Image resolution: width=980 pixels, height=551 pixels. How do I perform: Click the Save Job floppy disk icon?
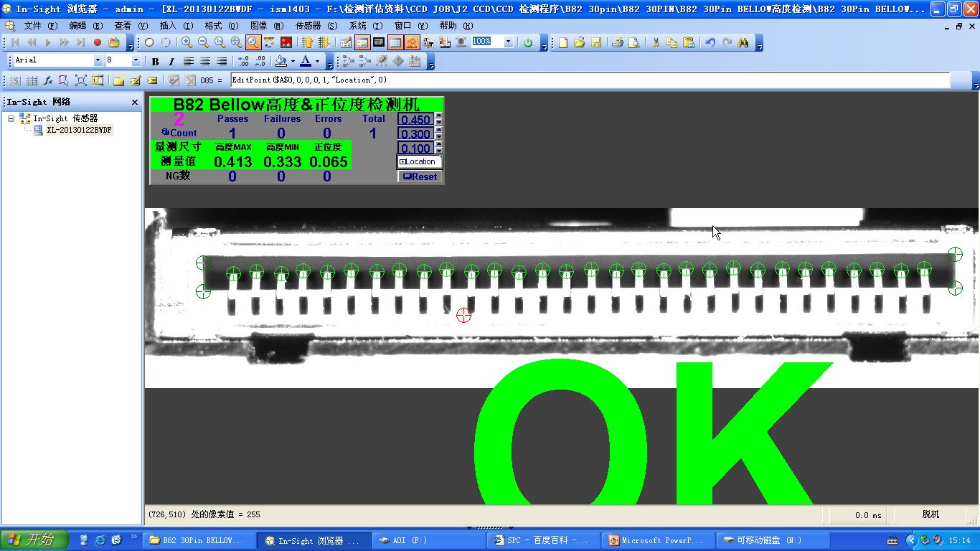click(x=596, y=42)
